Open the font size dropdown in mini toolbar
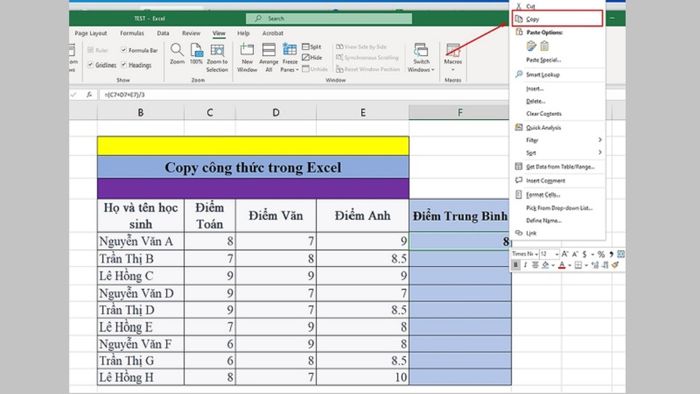The image size is (700, 394). tap(557, 254)
